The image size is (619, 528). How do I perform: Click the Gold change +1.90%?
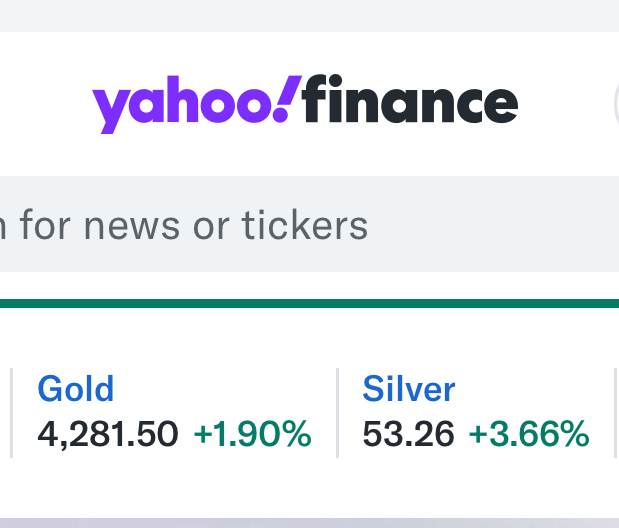click(252, 434)
